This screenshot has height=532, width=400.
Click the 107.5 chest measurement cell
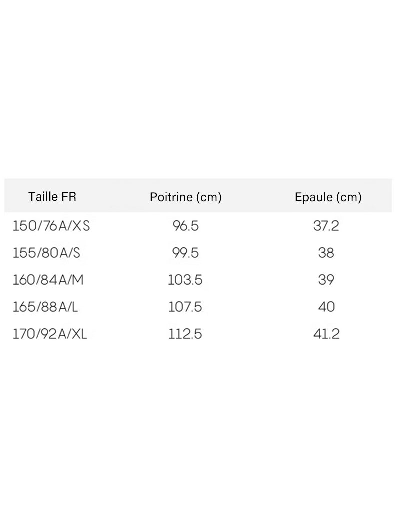coord(185,307)
